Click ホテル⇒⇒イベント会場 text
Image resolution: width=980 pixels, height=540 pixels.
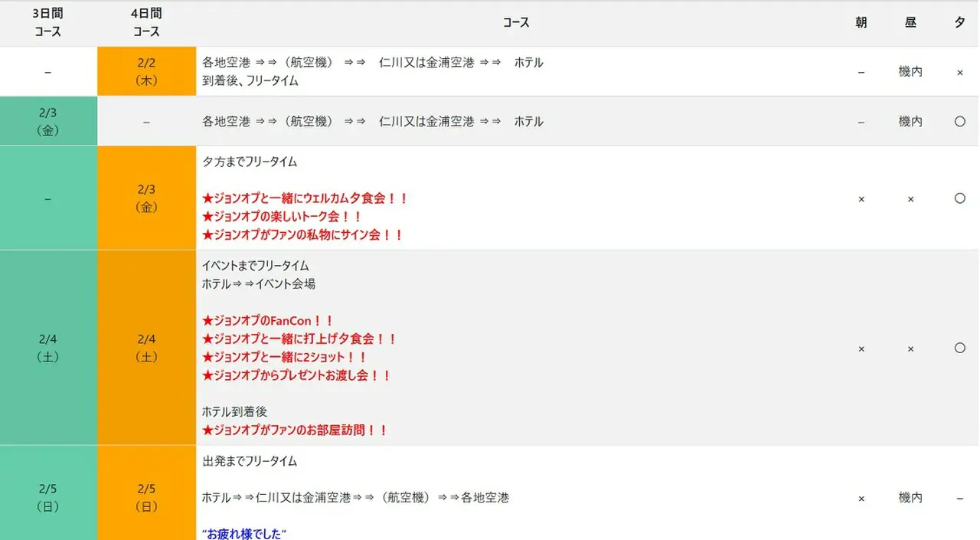[x=258, y=284]
